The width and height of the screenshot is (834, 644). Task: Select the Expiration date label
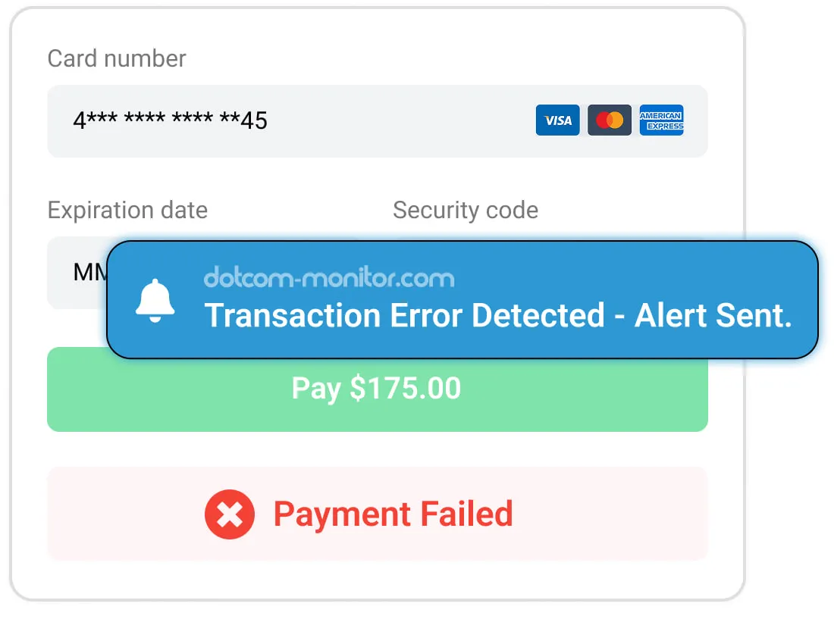[127, 210]
